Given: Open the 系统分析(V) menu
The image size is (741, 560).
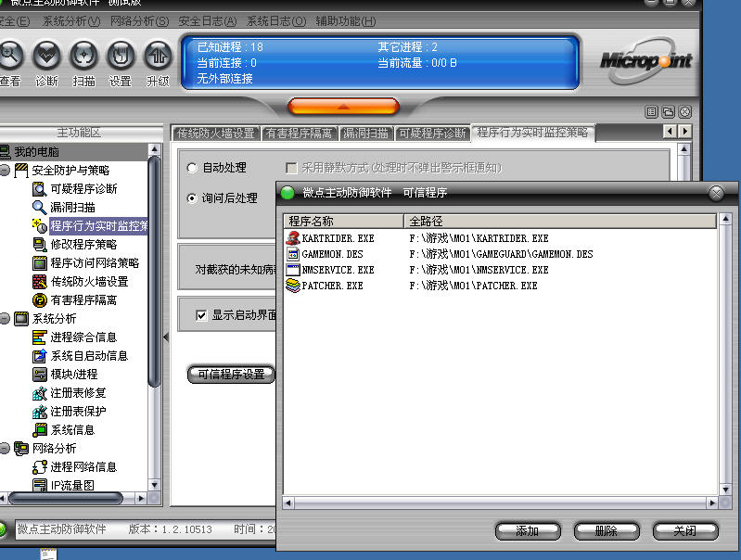Looking at the screenshot, I should pyautogui.click(x=71, y=21).
